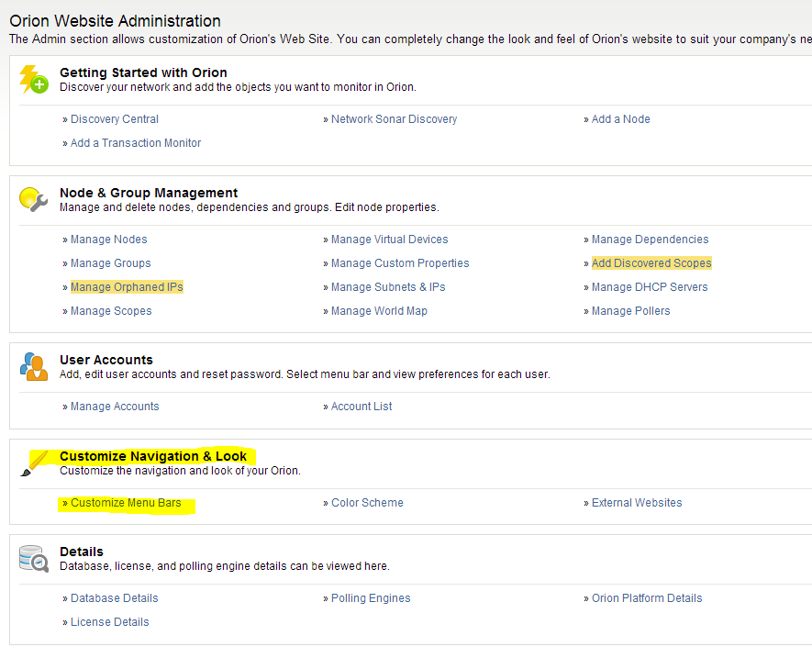Image resolution: width=812 pixels, height=669 pixels.
Task: Go to Manage Groups
Action: [x=111, y=263]
